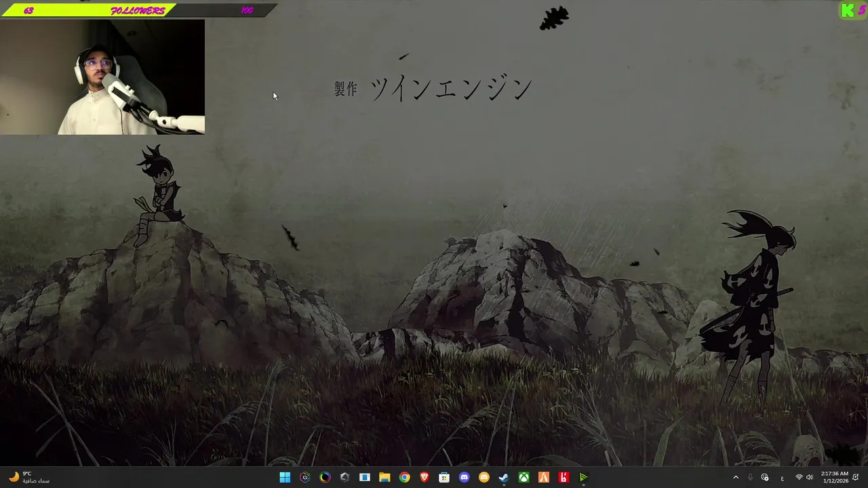The height and width of the screenshot is (488, 868).
Task: Launch Google Chrome from the taskbar
Action: point(404,477)
